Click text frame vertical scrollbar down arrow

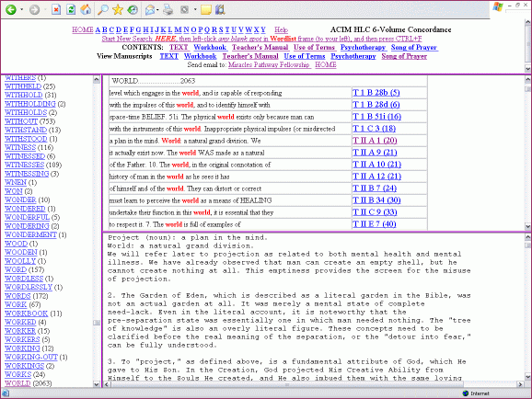pos(528,377)
